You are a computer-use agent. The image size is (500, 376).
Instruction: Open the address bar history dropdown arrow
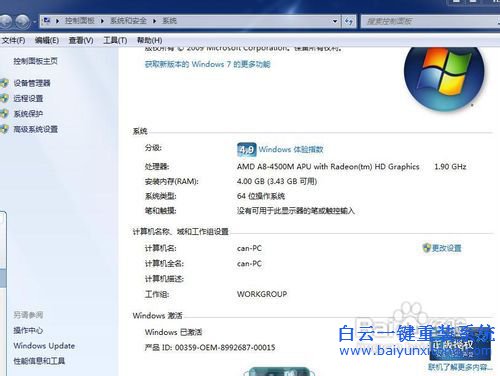coord(335,21)
